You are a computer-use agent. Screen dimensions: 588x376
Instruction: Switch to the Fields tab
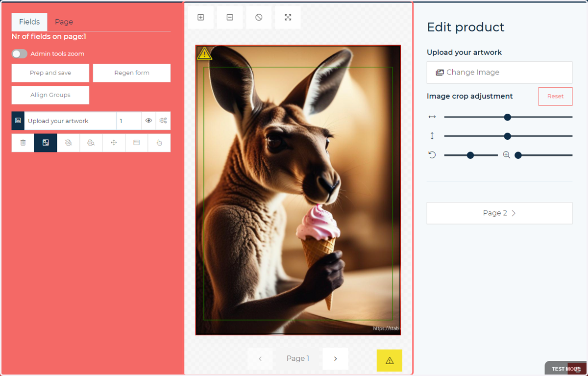pos(29,22)
